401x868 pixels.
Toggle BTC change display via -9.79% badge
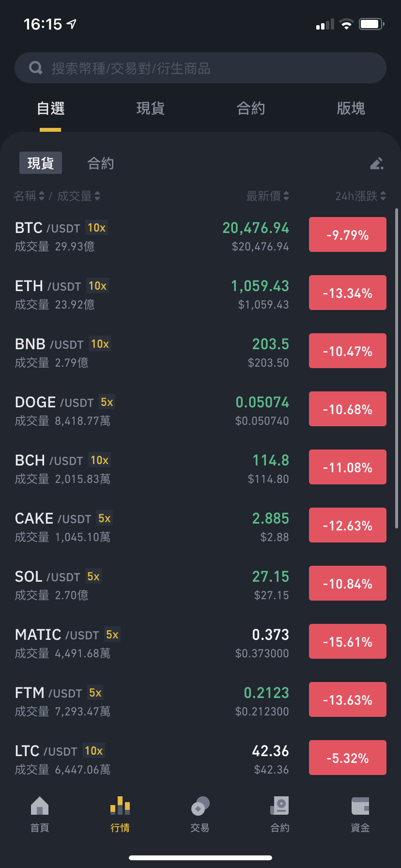[348, 234]
